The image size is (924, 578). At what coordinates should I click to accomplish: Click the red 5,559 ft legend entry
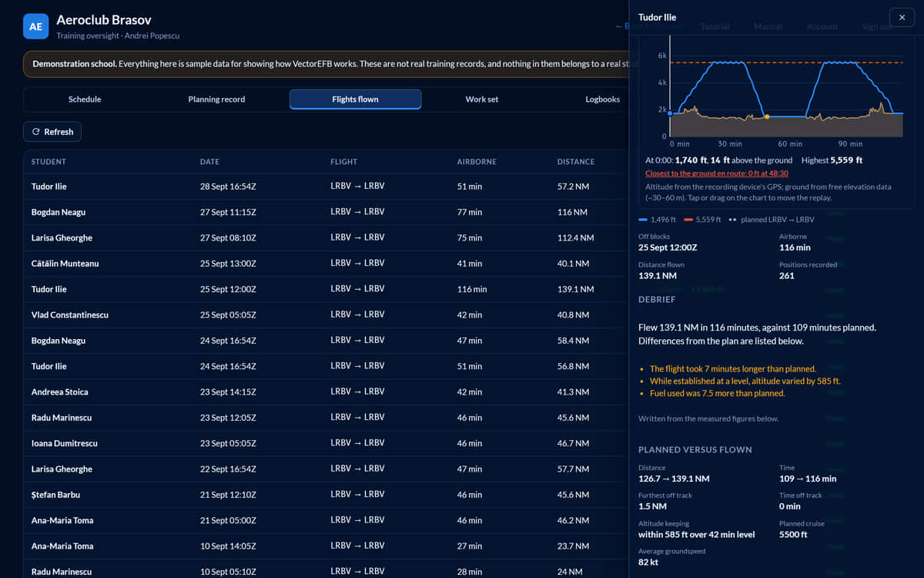click(702, 220)
